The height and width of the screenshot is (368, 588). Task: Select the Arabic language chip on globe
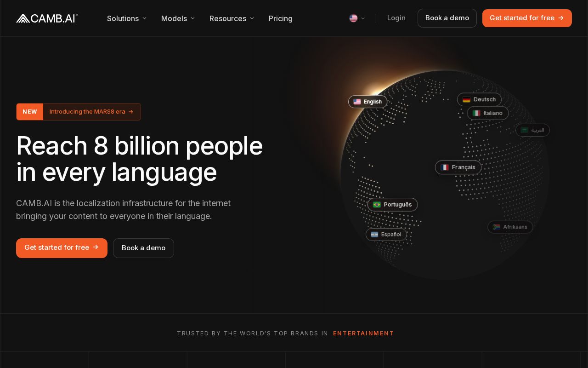(532, 130)
